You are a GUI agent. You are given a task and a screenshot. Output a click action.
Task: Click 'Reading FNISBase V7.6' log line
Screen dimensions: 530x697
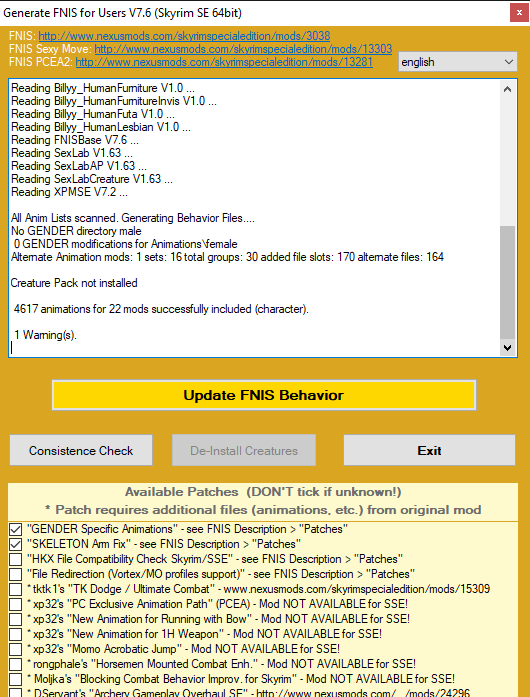[75, 140]
